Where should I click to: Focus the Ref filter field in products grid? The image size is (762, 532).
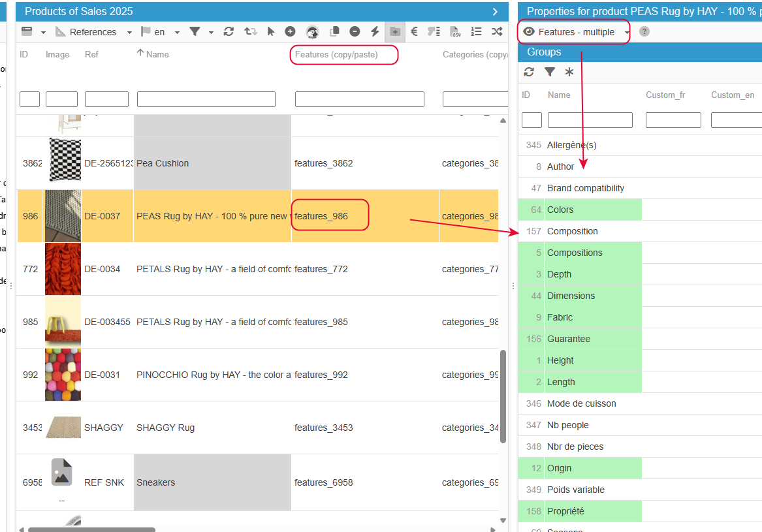click(106, 99)
